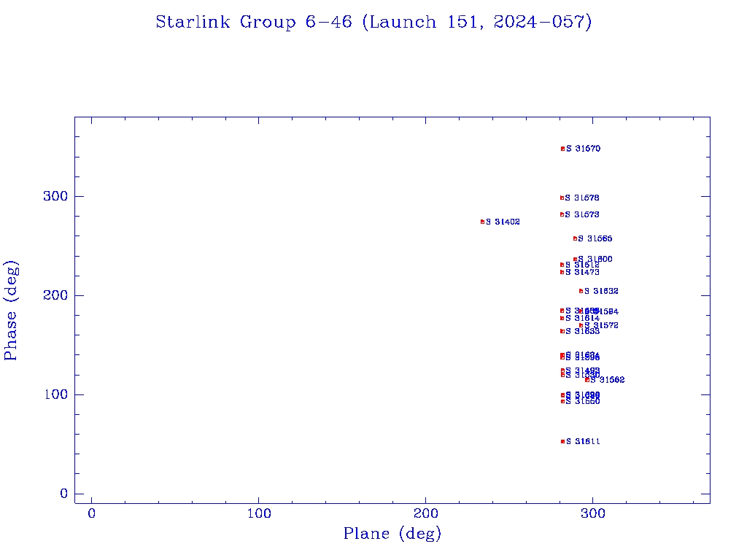This screenshot has width=747, height=560.
Task: Click the x-axis tick label '100'
Action: [x=259, y=513]
